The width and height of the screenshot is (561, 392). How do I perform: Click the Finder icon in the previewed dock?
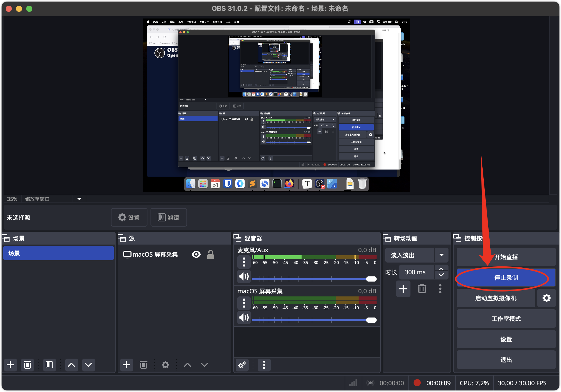tap(190, 184)
